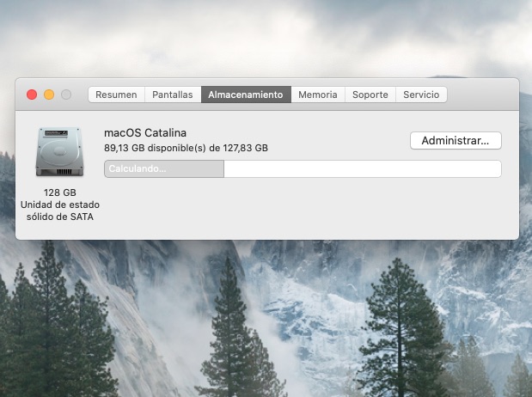This screenshot has height=397, width=532.
Task: Click the 89,13 GB disponible(s) text
Action: coord(186,148)
